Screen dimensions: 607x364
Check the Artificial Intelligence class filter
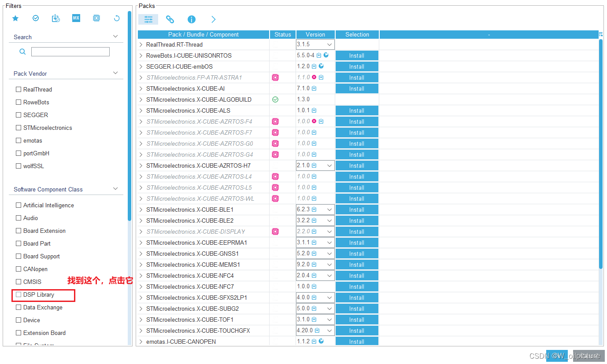[x=19, y=205]
